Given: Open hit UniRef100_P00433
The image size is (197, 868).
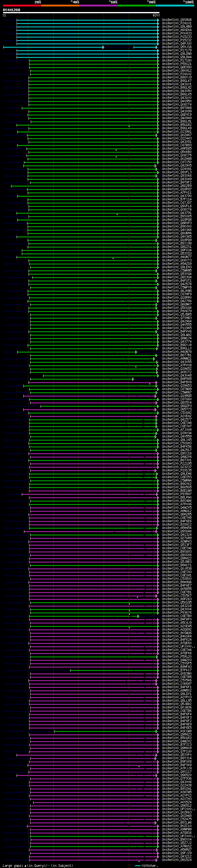Looking at the screenshot, I should coord(177,33).
